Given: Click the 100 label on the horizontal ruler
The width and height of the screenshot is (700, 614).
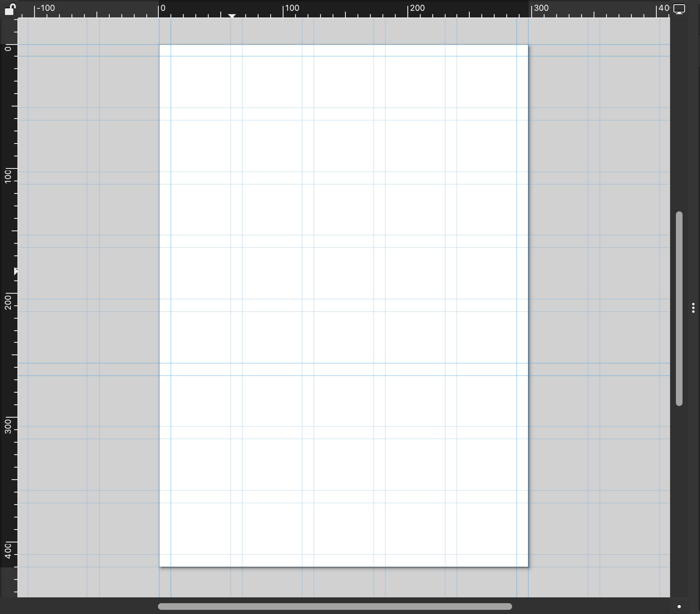Looking at the screenshot, I should [292, 8].
